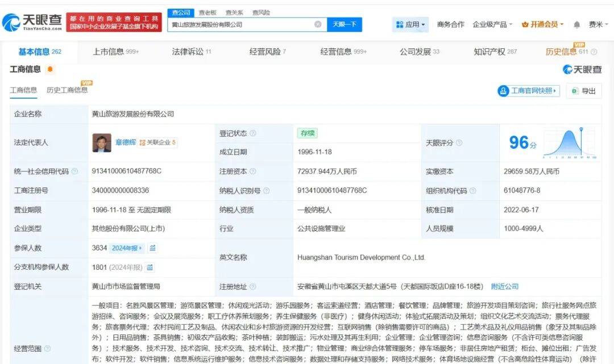Expand the 2024年报 selector next to 参保人数

[128, 248]
